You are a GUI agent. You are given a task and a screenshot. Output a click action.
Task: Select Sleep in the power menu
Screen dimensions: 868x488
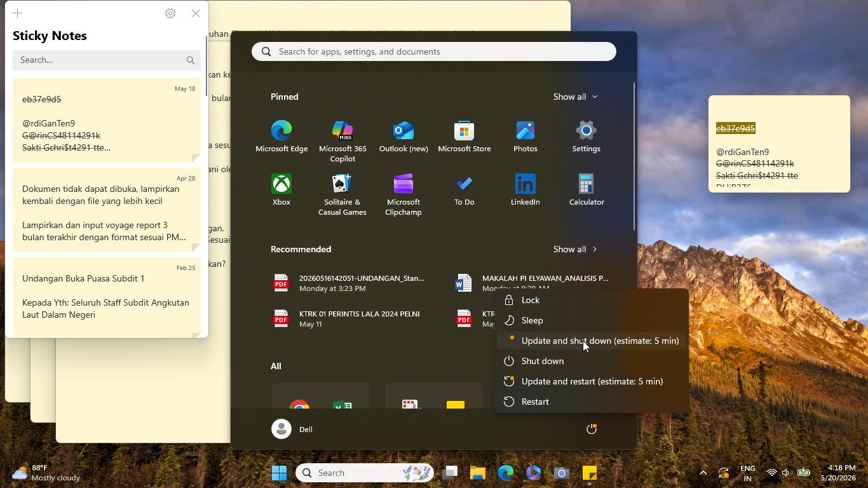tap(592, 320)
